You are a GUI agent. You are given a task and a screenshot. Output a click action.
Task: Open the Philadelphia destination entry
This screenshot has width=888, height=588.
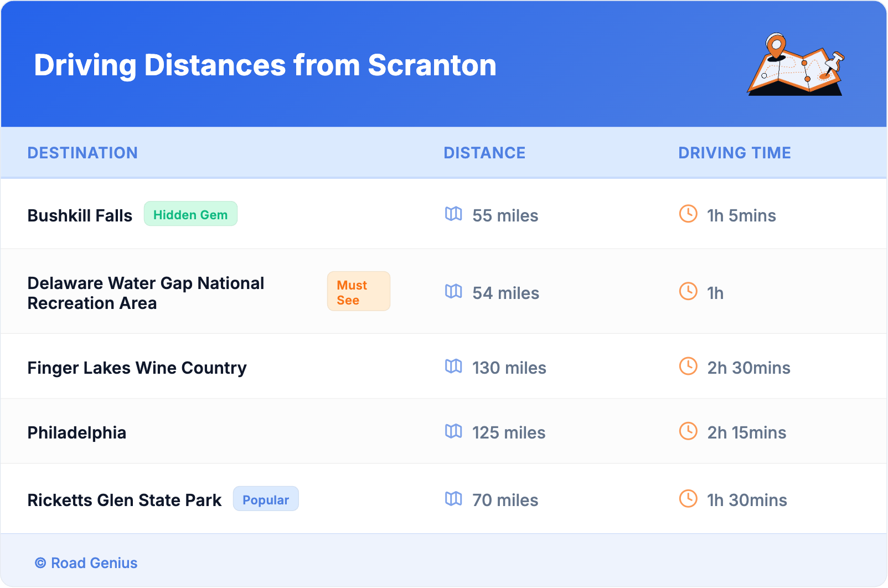(x=77, y=433)
